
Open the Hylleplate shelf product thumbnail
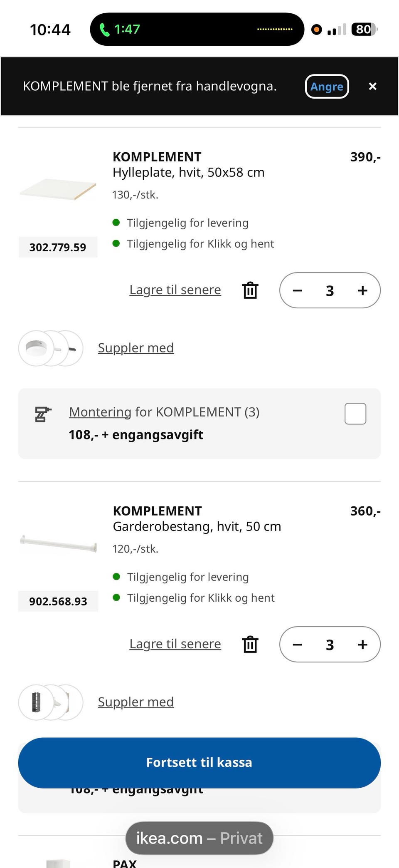pos(58,189)
